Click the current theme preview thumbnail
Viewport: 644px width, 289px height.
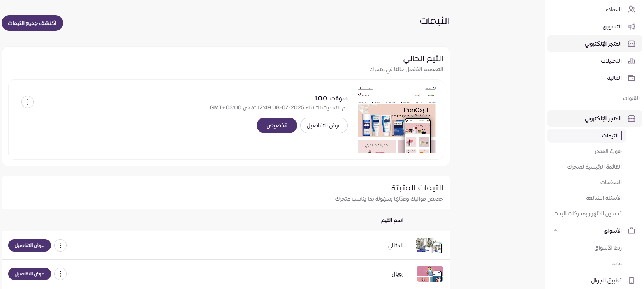[x=397, y=120]
